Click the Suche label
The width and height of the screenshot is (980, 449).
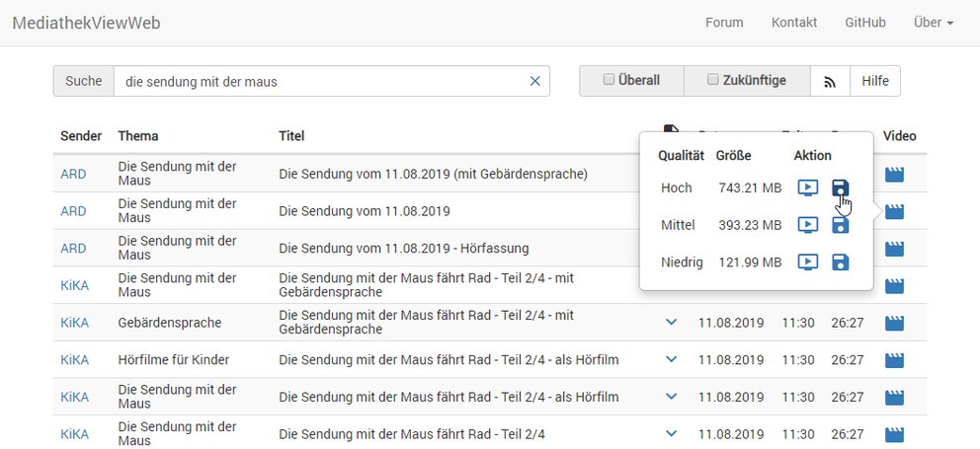tap(84, 81)
